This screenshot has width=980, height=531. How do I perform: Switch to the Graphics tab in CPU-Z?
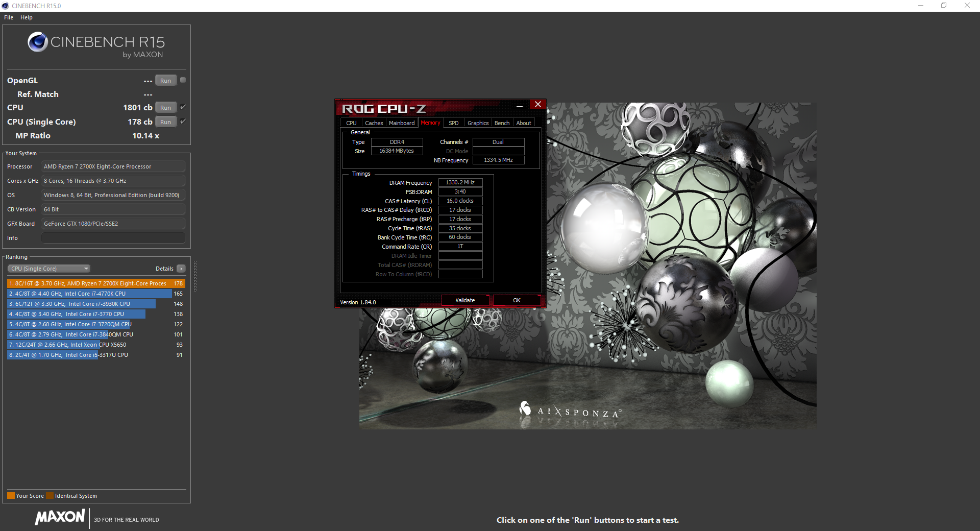(x=478, y=123)
